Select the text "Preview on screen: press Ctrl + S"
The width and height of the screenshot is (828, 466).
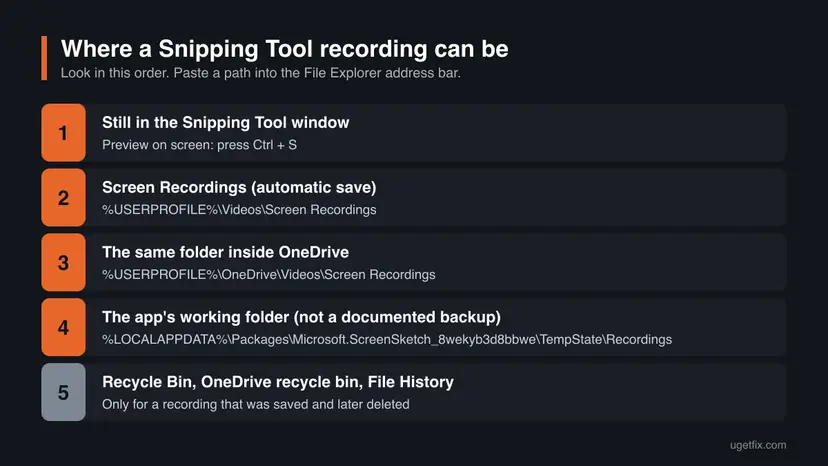pyautogui.click(x=199, y=145)
